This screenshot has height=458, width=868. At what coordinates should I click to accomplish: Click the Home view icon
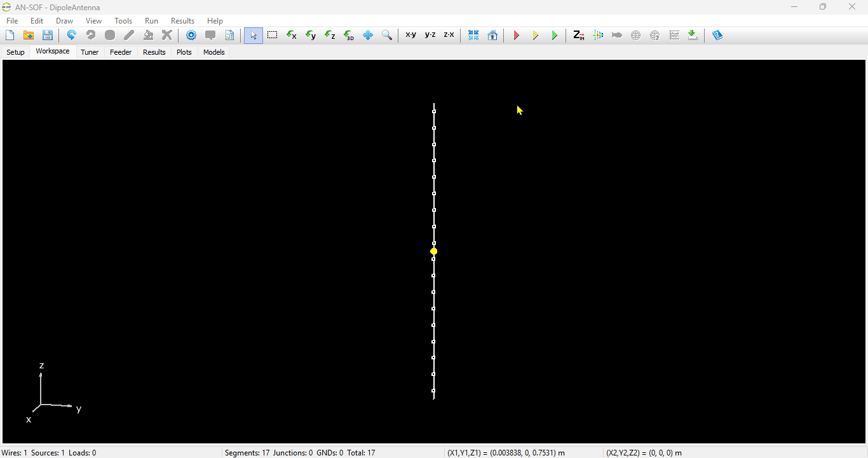[x=492, y=36]
